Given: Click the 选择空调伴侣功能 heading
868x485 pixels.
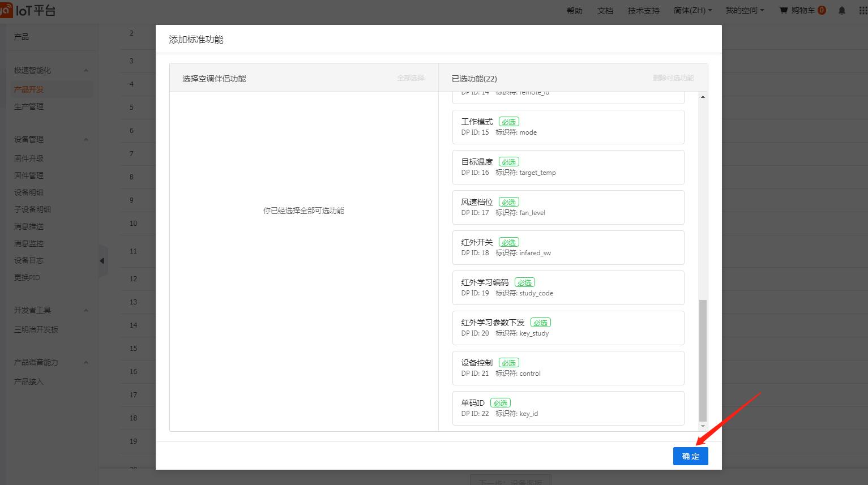Looking at the screenshot, I should coord(214,79).
